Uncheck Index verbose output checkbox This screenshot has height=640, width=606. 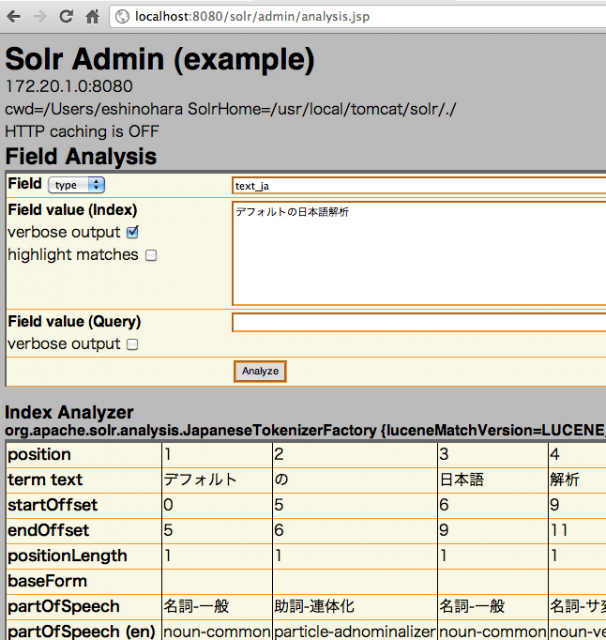click(133, 233)
